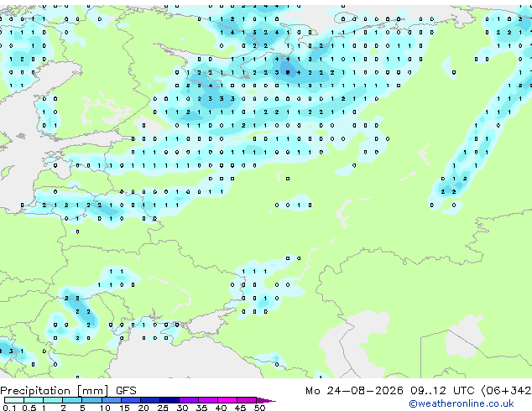
Task: Click the 0.1–0.5 mm legend color box
Action: pyautogui.click(x=14, y=400)
